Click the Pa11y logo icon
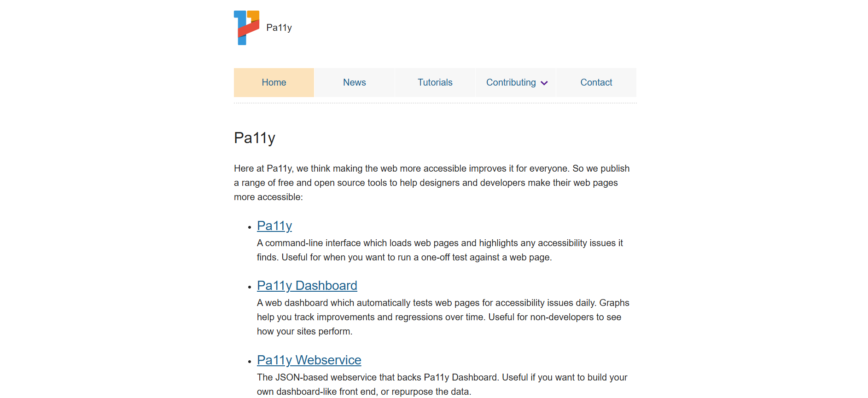Viewport: 868px width, 398px height. click(x=246, y=28)
